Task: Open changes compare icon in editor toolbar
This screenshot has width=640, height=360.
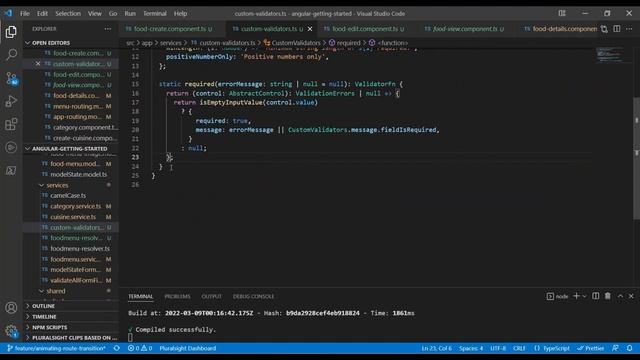Action: 604,29
